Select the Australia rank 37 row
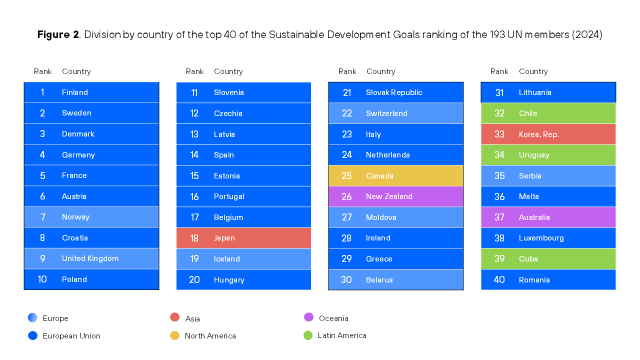This screenshot has height=360, width=640. [x=548, y=217]
